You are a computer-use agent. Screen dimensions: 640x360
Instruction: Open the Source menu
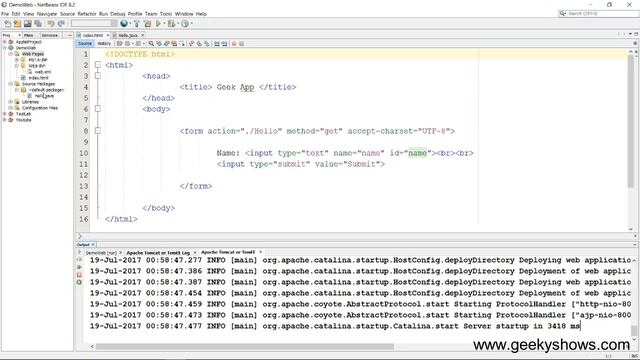(x=67, y=14)
